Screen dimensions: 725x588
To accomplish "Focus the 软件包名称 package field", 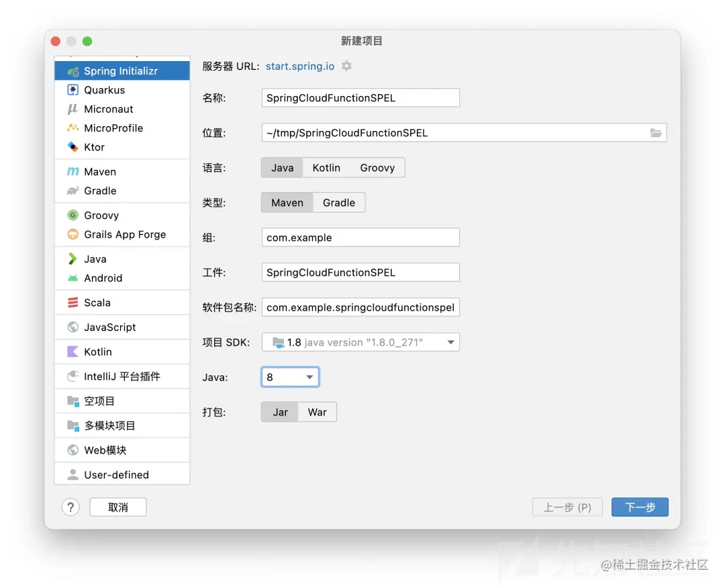I will point(360,307).
